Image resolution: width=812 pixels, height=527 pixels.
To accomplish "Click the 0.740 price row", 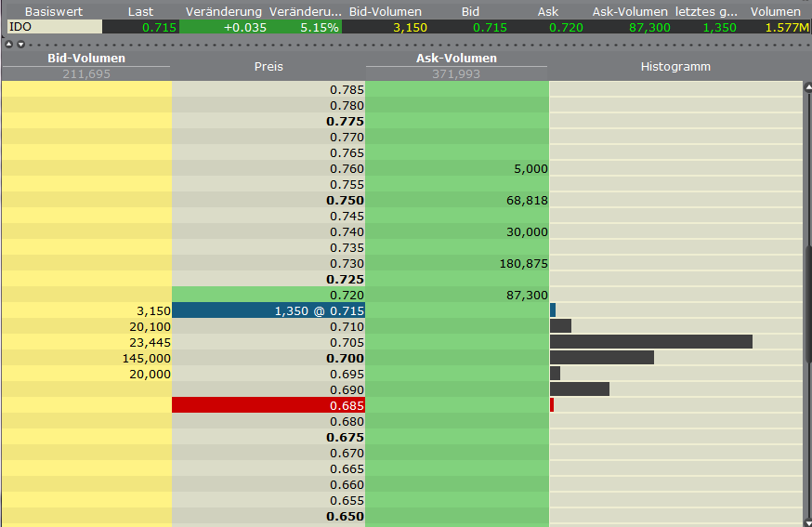I will pyautogui.click(x=268, y=231).
